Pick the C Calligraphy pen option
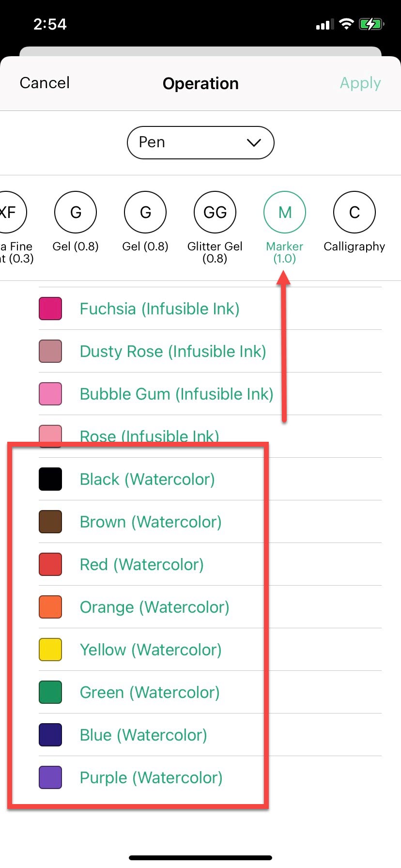Image resolution: width=401 pixels, height=868 pixels. point(354,212)
